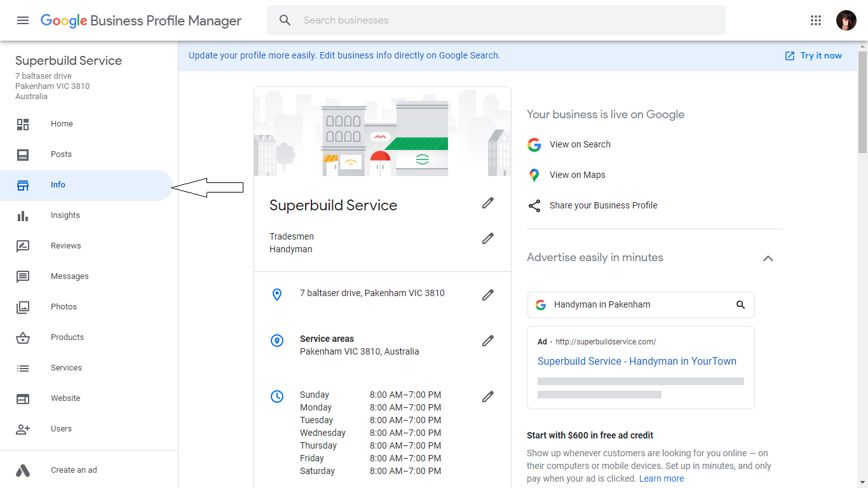Image resolution: width=868 pixels, height=488 pixels.
Task: Click the user profile avatar
Action: coord(846,20)
